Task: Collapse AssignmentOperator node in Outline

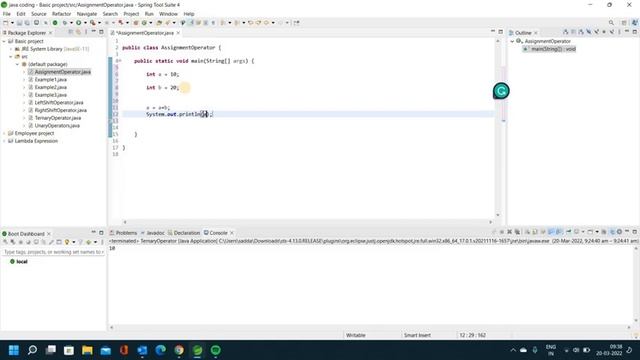Action: [512, 41]
